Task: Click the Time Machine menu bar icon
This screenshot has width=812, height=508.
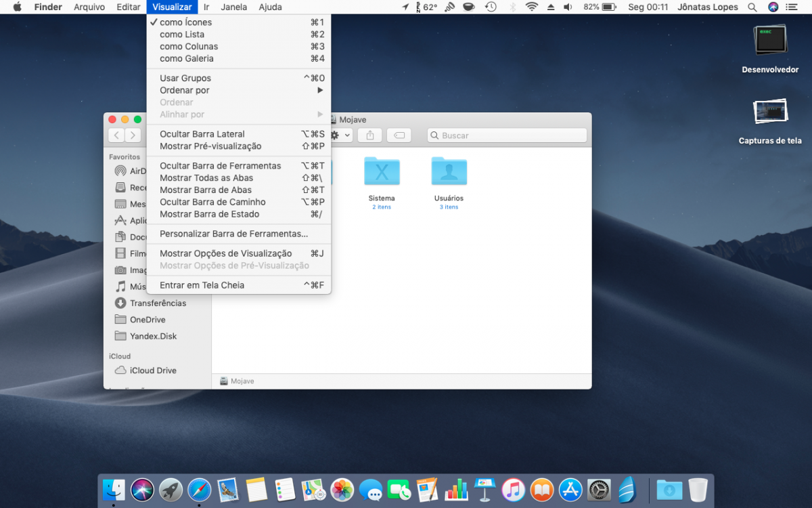Action: 491,7
